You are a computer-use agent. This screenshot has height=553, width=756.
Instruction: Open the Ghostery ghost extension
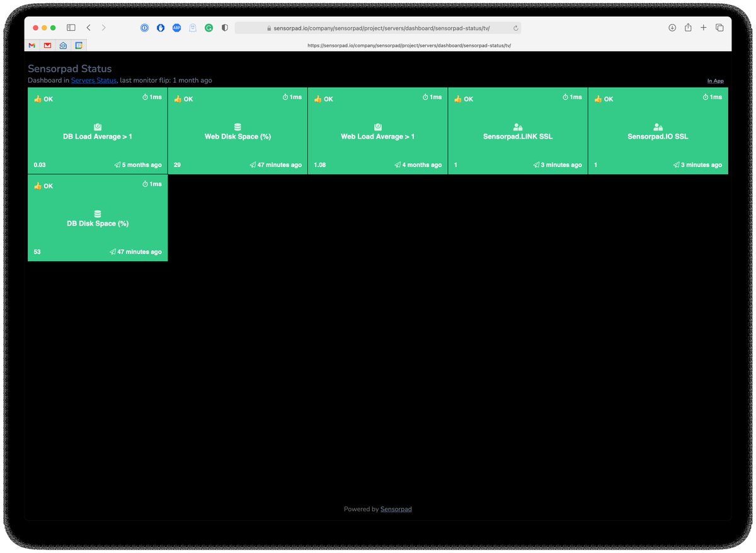tap(193, 28)
